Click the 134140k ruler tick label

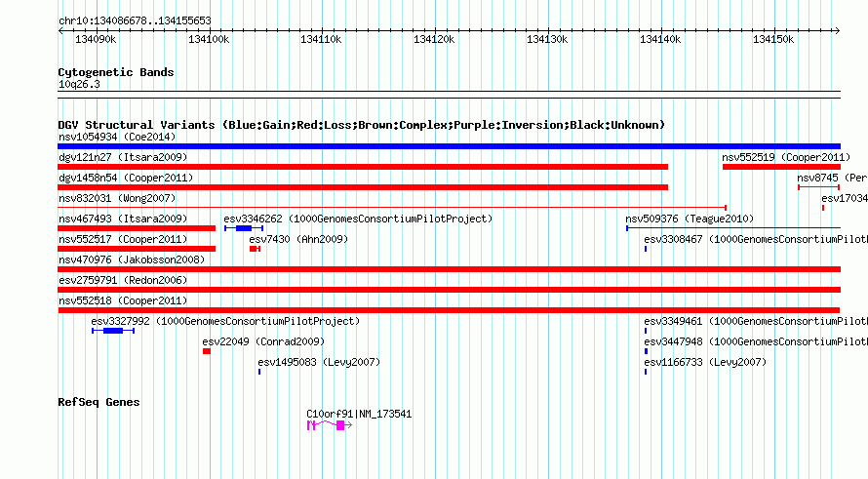[x=660, y=39]
